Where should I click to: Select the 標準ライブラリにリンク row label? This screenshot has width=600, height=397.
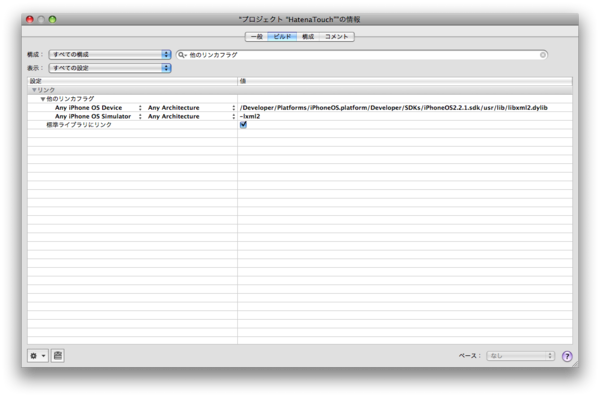point(79,125)
